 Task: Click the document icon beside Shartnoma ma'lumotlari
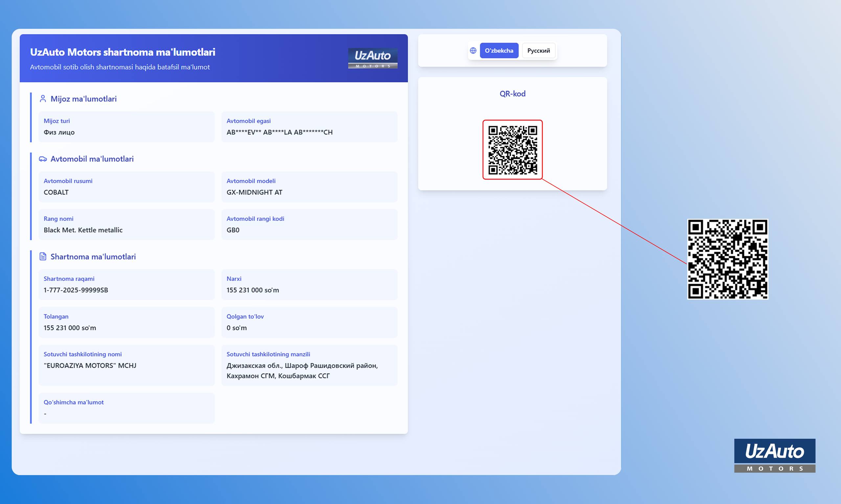[43, 256]
